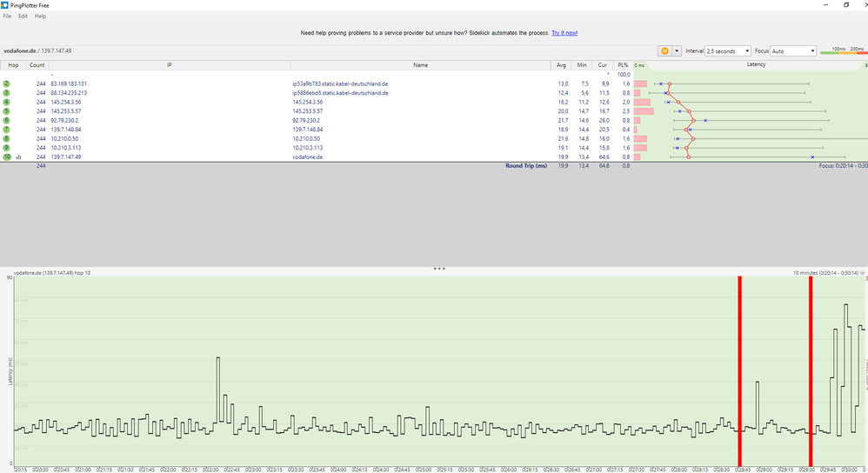The height and width of the screenshot is (473, 868).
Task: Click the Avg column header
Action: coord(561,65)
